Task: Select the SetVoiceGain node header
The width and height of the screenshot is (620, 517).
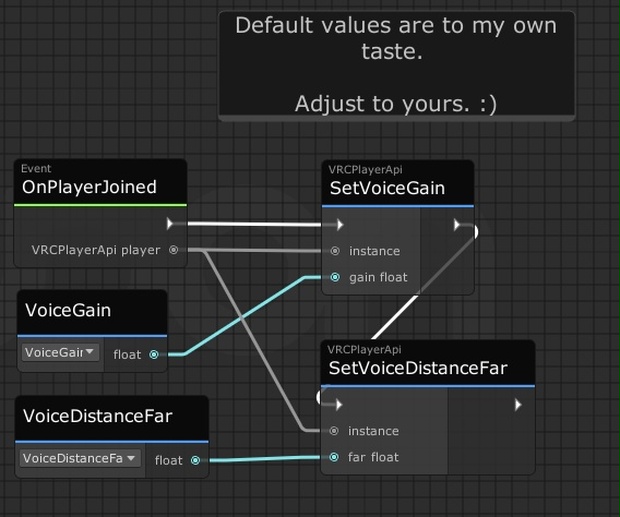Action: click(x=398, y=183)
